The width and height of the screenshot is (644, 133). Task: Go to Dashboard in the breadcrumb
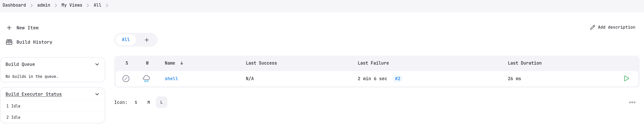(14, 5)
